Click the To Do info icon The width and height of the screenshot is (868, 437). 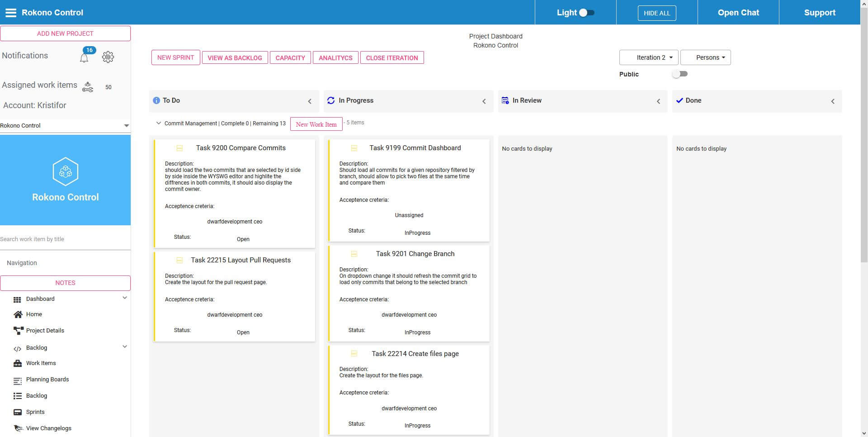(156, 100)
